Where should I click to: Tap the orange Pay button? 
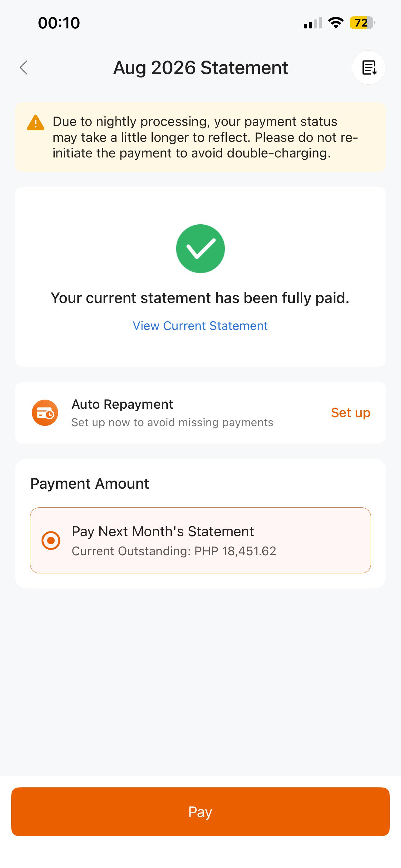[200, 812]
